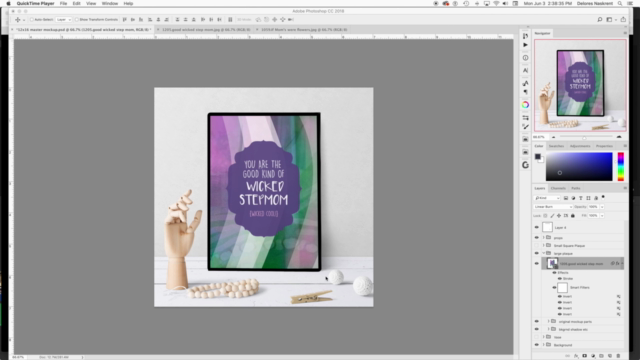Image resolution: width=640 pixels, height=360 pixels.
Task: Click the Share icon in Photoshop options bar
Action: 623,20
